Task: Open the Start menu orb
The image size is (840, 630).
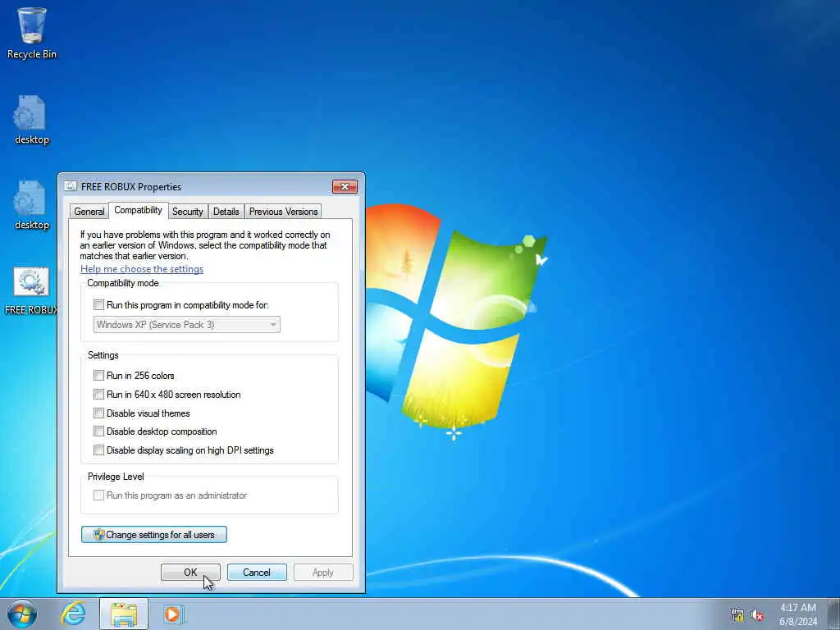Action: 22,614
